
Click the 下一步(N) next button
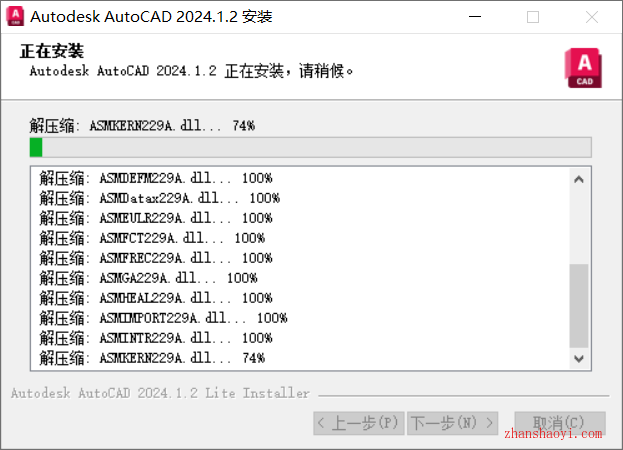coord(453,423)
